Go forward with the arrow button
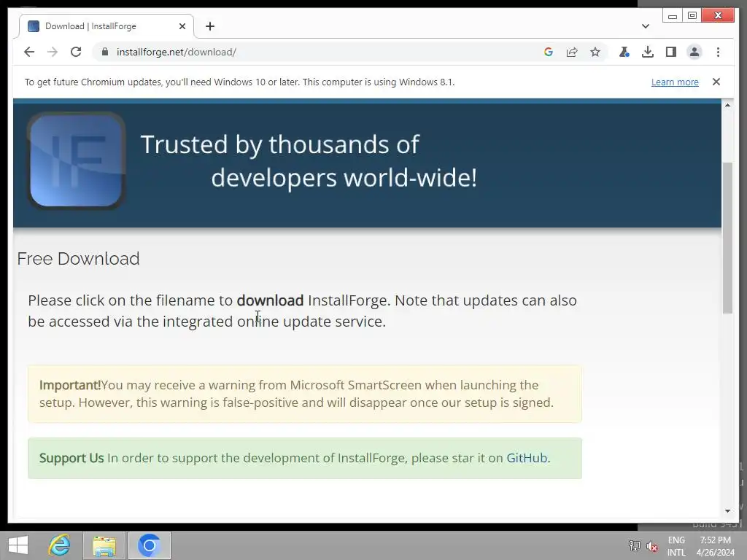Screen dimensions: 747x560 coord(53,52)
